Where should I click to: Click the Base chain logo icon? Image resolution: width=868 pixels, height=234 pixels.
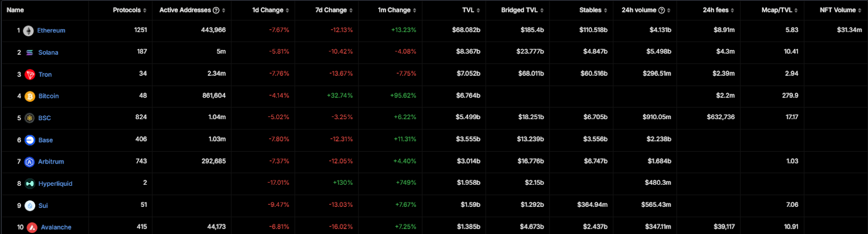tap(30, 140)
